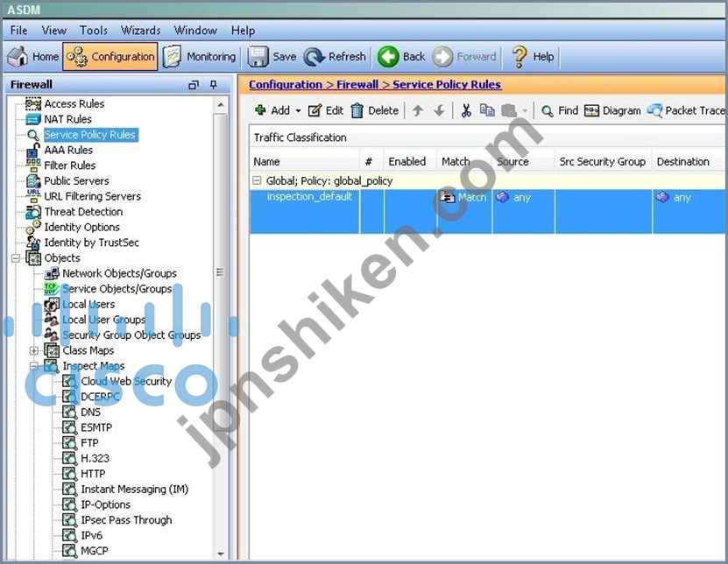Open Local Users
Viewport: 728px width, 564px height.
(88, 304)
